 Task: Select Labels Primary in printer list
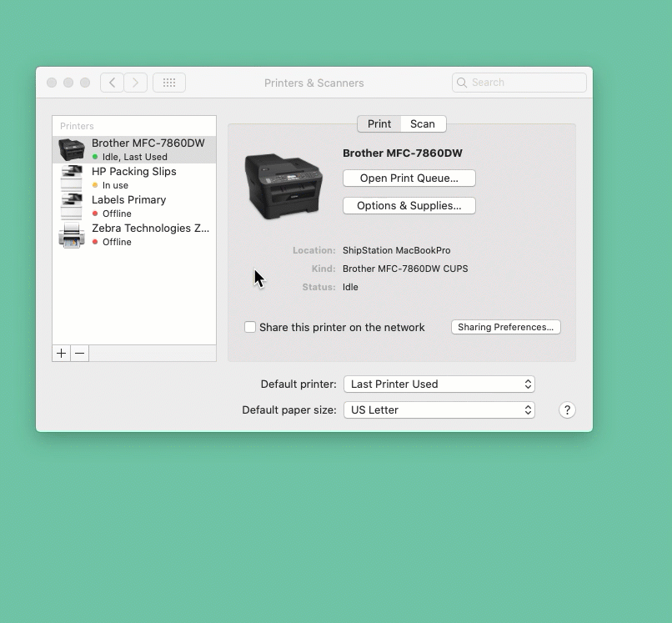[134, 206]
